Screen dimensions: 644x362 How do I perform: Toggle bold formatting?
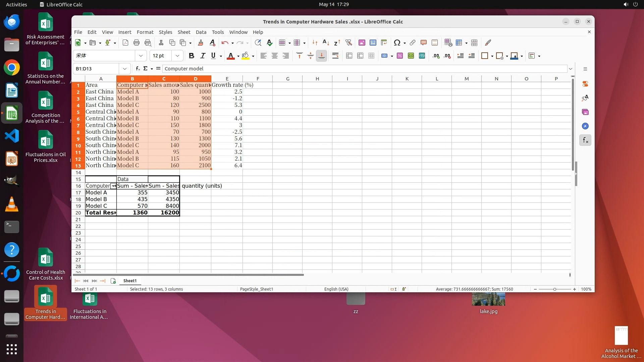191,56
